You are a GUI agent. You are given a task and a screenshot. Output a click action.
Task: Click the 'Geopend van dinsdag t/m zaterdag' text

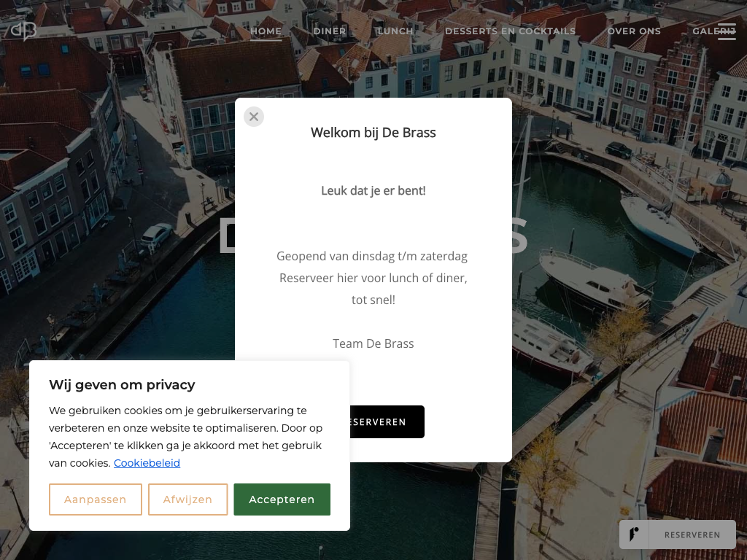point(372,257)
